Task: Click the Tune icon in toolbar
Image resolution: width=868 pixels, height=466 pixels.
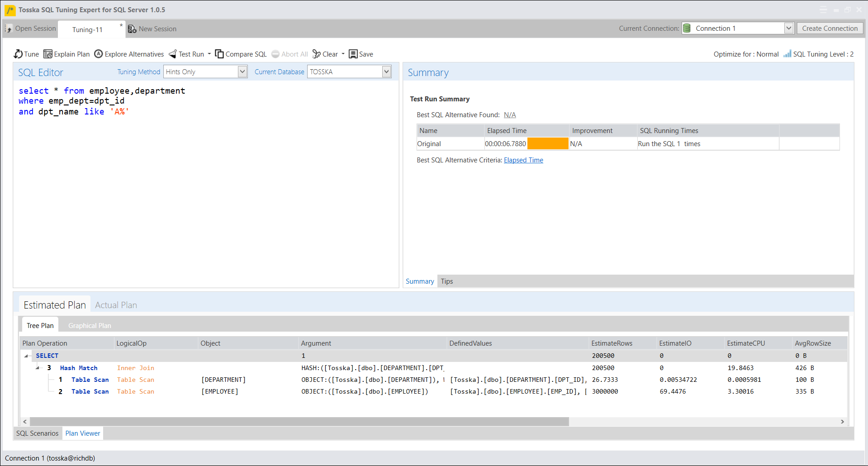Action: [x=18, y=54]
